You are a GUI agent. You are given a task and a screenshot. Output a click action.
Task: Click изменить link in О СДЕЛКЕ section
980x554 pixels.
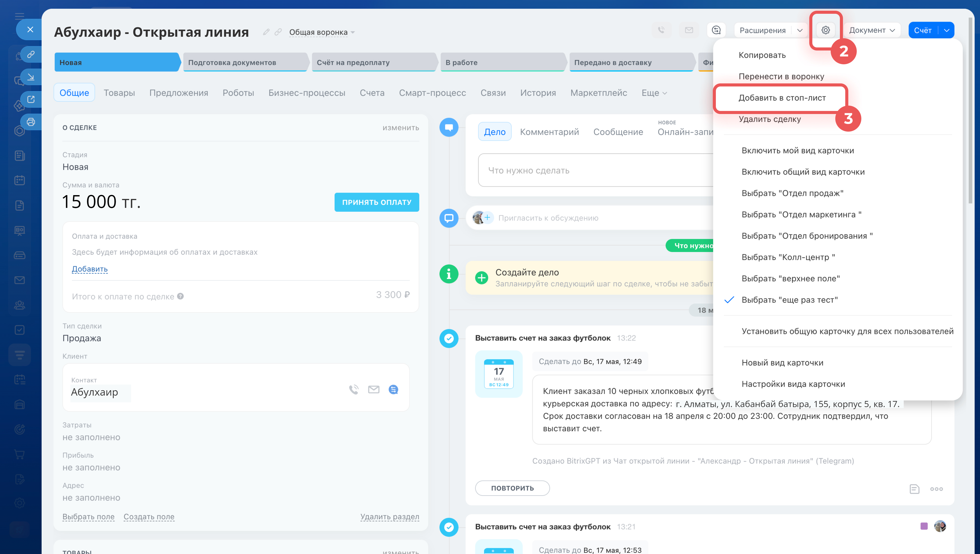coord(401,128)
